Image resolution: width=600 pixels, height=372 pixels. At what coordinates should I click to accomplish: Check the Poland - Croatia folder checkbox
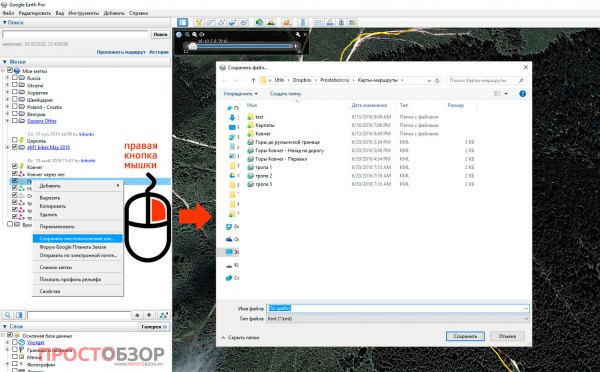tap(15, 107)
